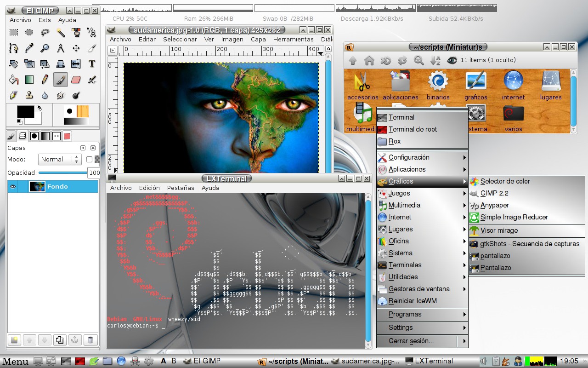588x368 pixels.
Task: Select the Shear tool
Action: 45,63
